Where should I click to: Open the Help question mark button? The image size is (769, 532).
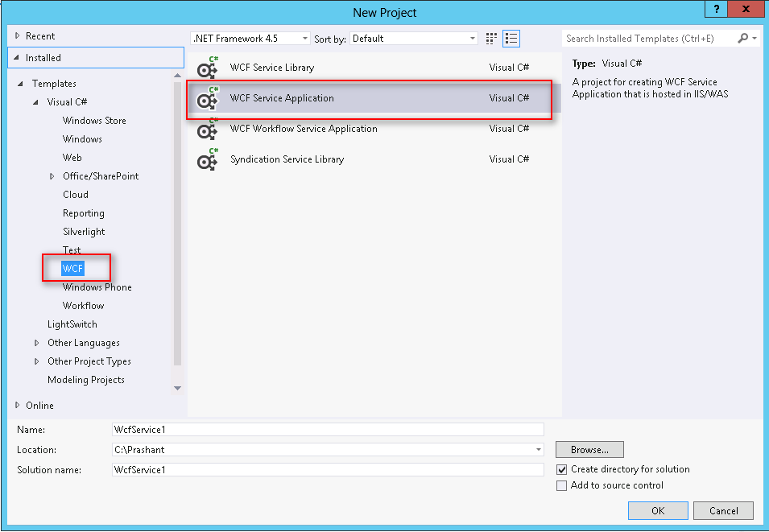pyautogui.click(x=717, y=9)
